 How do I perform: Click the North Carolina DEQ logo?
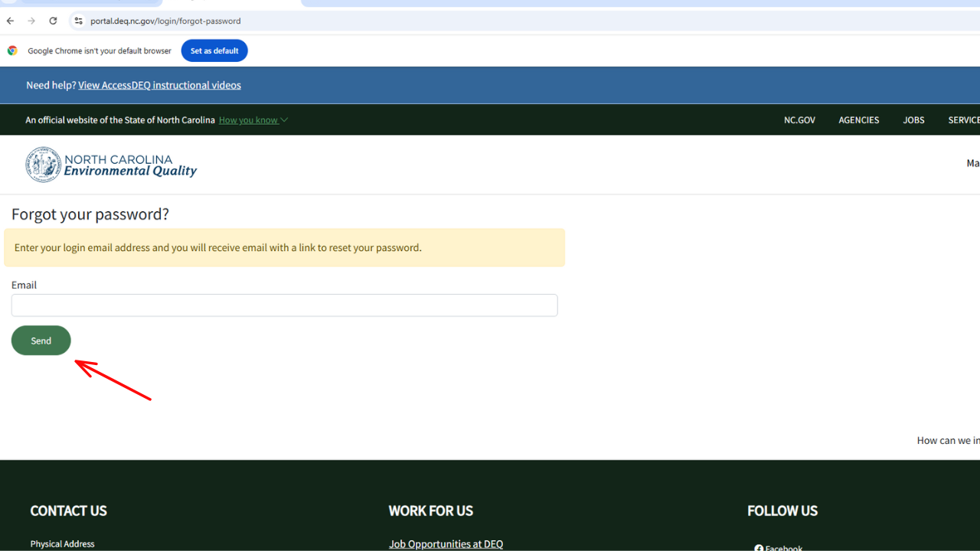(111, 165)
